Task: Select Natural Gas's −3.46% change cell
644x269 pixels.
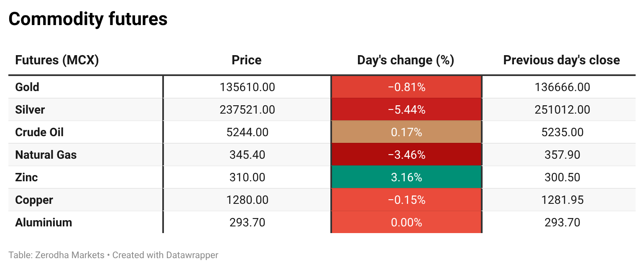Action: (406, 155)
